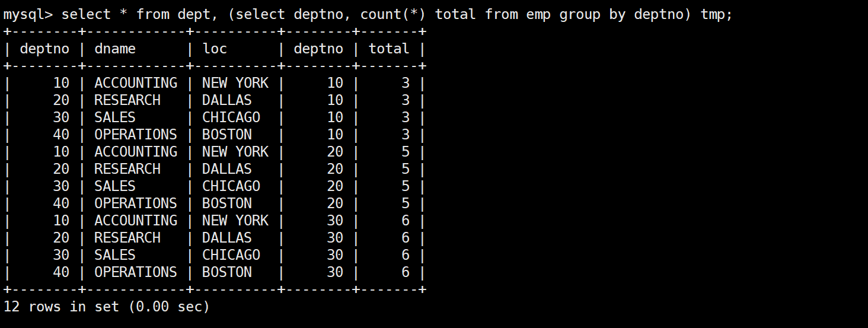868x328 pixels.
Task: Click the "loc" column header
Action: [215, 49]
